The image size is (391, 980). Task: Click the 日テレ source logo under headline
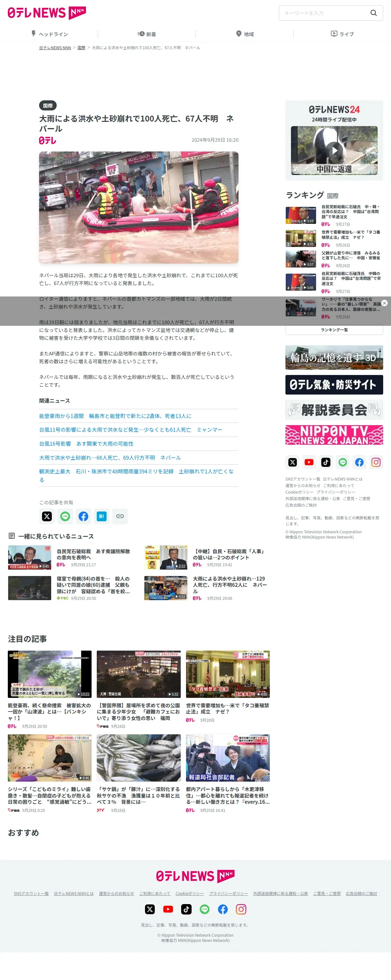pos(48,140)
